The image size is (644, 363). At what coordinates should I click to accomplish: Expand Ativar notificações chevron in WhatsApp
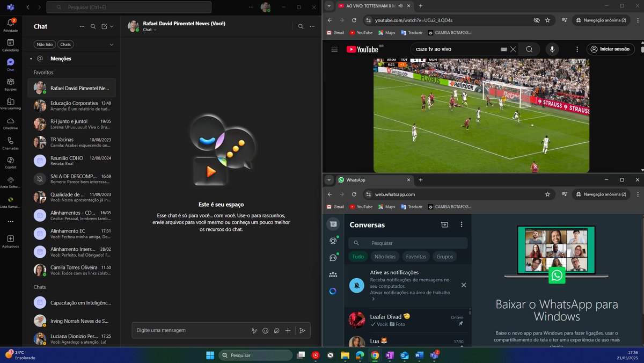373,299
